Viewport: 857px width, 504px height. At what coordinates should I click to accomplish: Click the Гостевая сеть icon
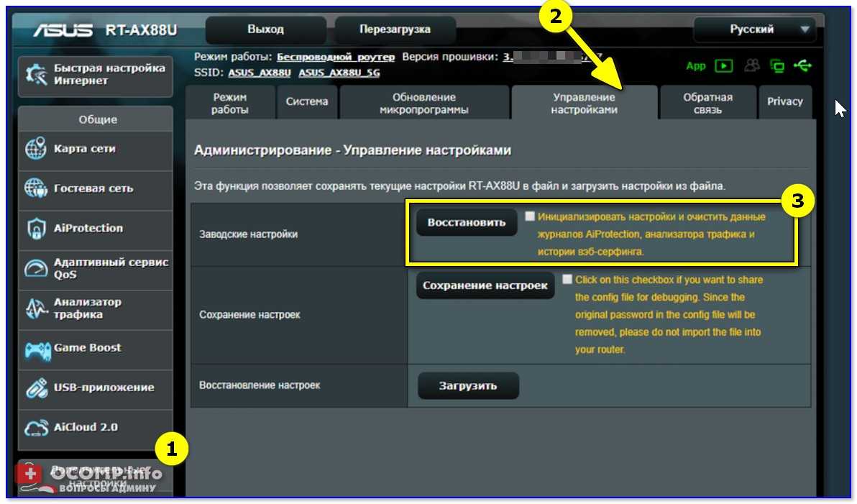tap(35, 188)
